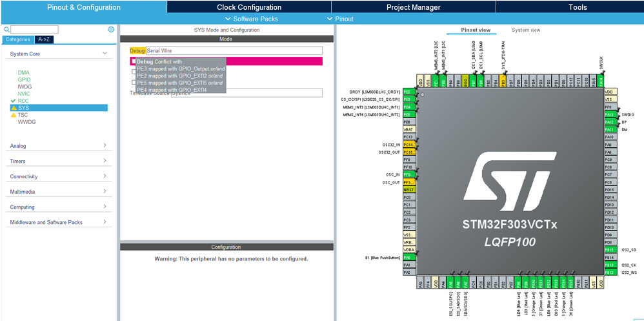Image resolution: width=644 pixels, height=321 pixels.
Task: Click the search magnifier icon
Action: 6,30
